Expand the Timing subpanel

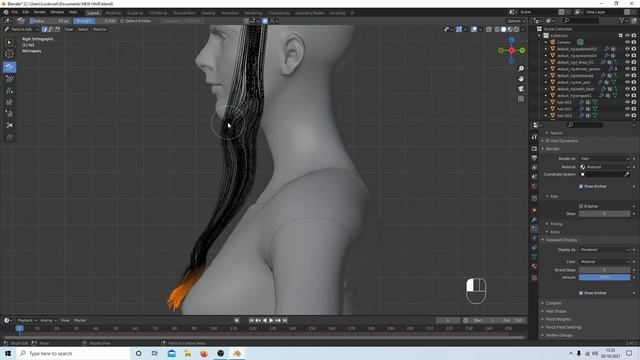[x=556, y=224]
